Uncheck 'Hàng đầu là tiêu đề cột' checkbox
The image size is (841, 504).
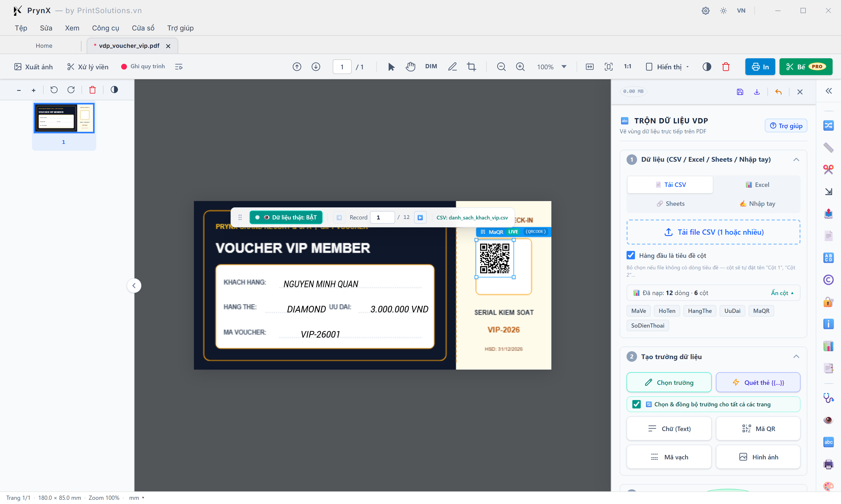630,255
